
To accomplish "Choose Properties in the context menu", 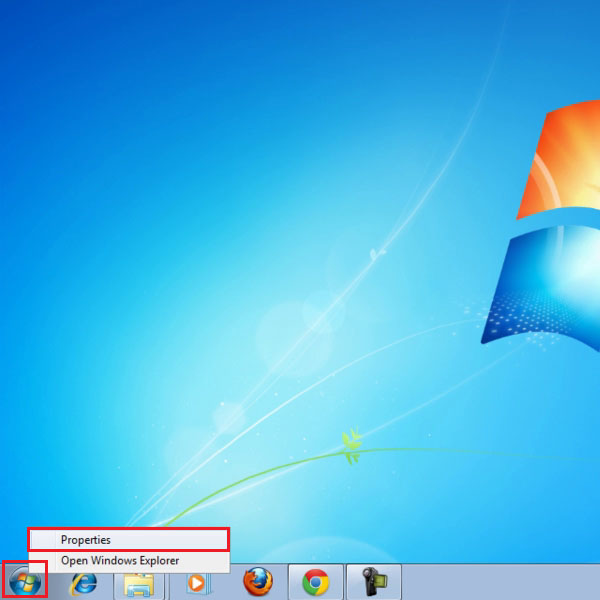I will pos(129,540).
